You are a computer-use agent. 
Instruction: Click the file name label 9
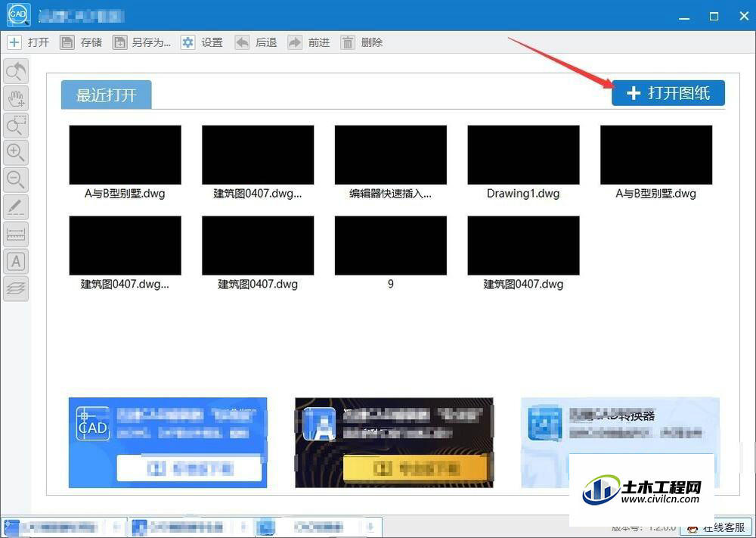391,285
